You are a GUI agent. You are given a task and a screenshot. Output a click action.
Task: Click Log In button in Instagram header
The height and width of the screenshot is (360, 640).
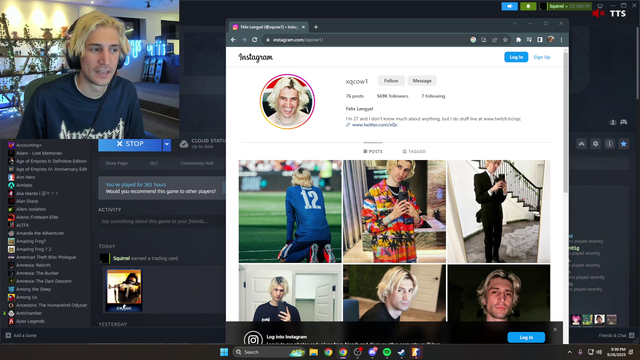point(516,57)
